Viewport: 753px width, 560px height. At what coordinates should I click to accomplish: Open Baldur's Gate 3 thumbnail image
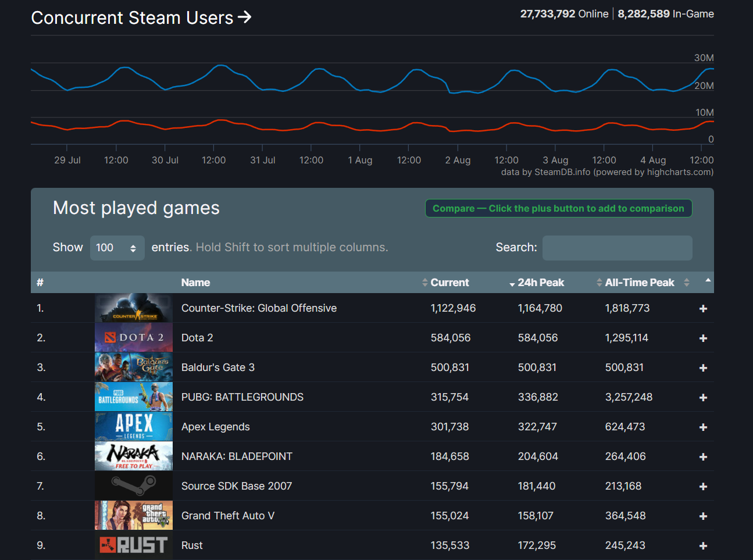pos(134,368)
